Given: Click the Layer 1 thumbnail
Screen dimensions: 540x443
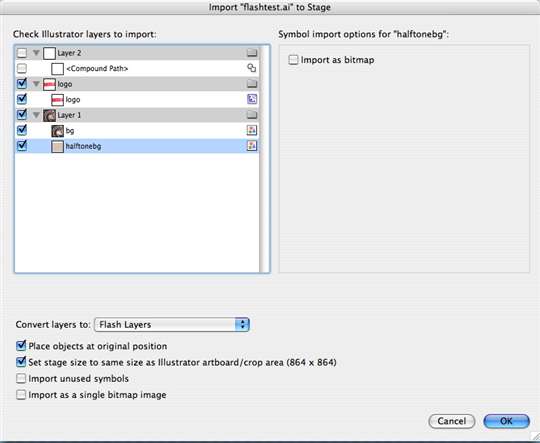Looking at the screenshot, I should tap(49, 115).
